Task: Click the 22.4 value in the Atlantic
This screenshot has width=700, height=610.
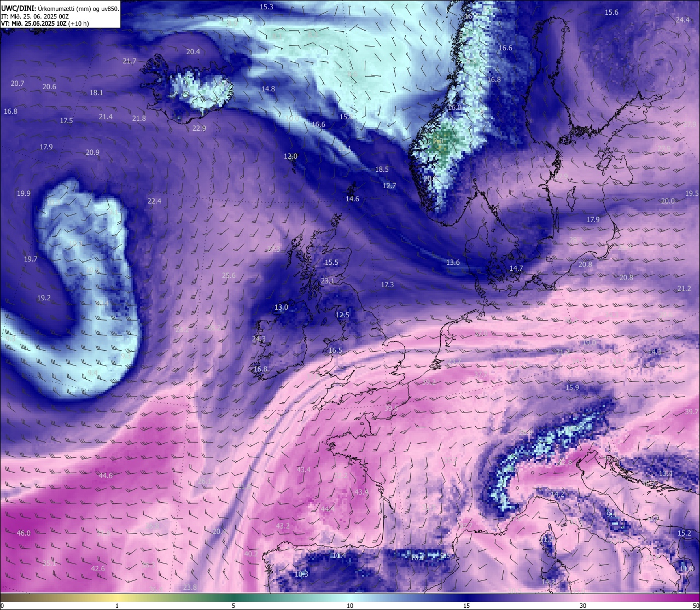Action: coord(154,201)
